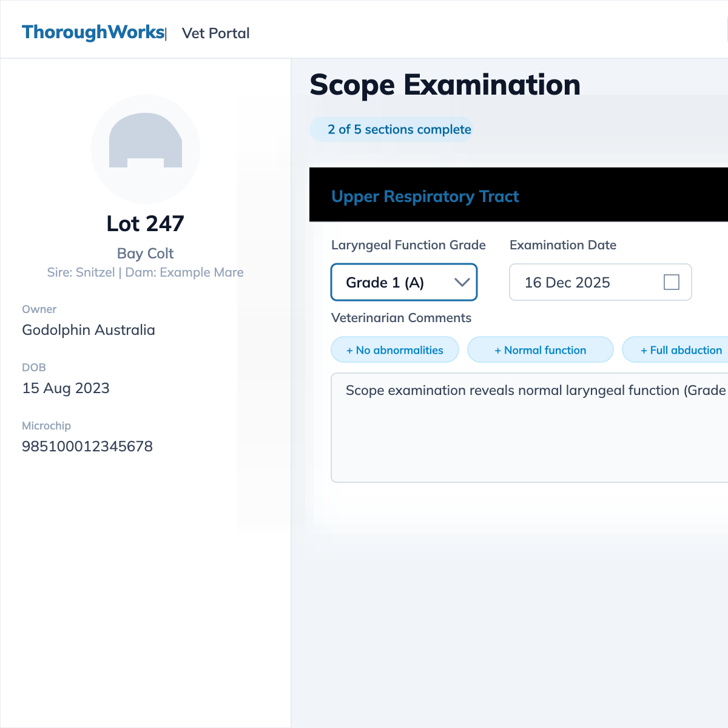This screenshot has height=728, width=728.
Task: Click the 2 of 5 sections complete badge
Action: tap(391, 129)
